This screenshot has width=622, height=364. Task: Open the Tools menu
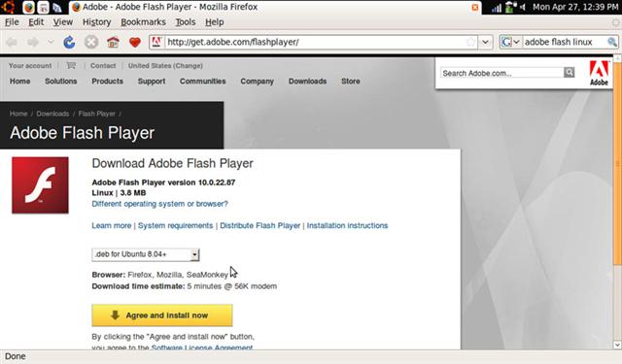click(x=186, y=22)
